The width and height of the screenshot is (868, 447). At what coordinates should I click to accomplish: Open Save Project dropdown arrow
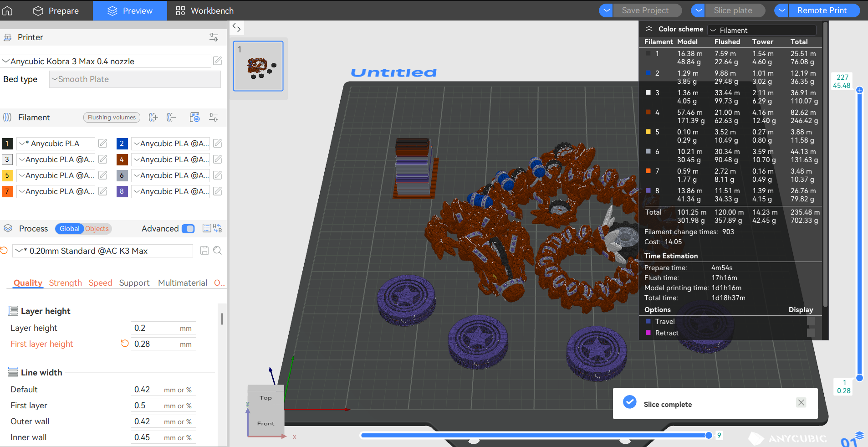(606, 10)
